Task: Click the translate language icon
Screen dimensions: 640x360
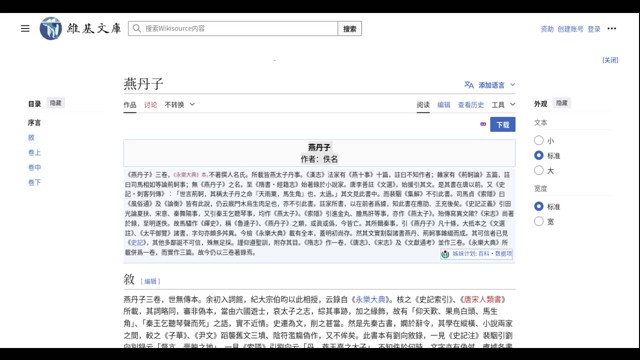Action: click(469, 85)
